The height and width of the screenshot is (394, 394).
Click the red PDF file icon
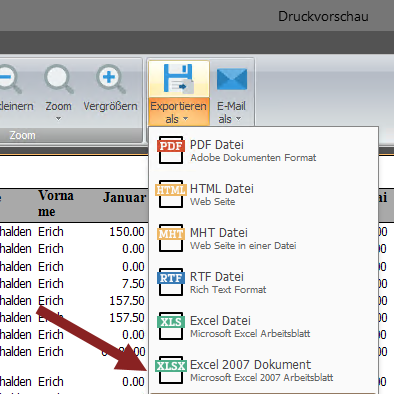171,150
